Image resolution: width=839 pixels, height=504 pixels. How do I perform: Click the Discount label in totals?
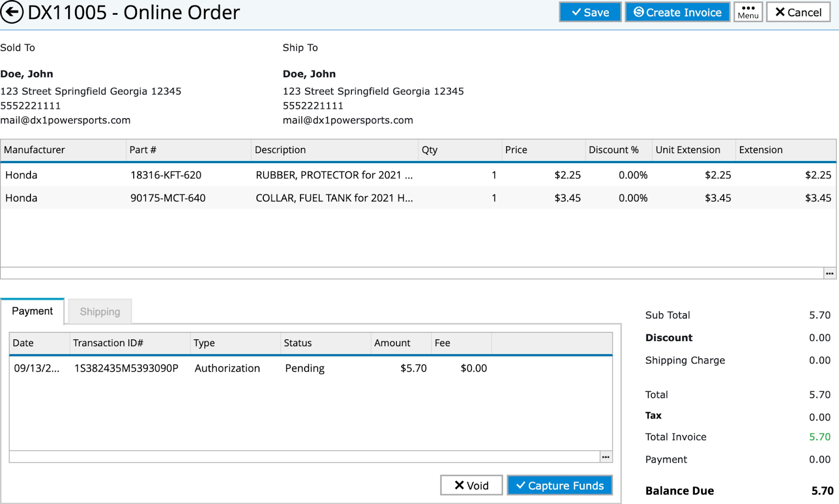coord(669,338)
